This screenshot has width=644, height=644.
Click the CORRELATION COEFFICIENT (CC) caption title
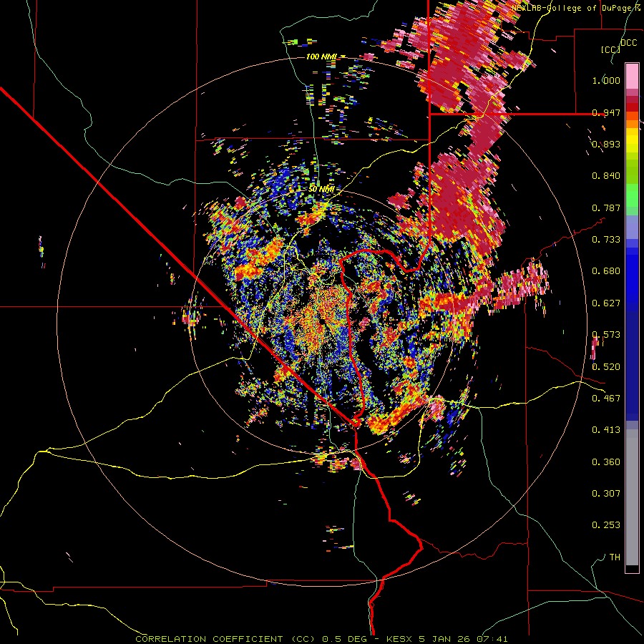point(224,639)
